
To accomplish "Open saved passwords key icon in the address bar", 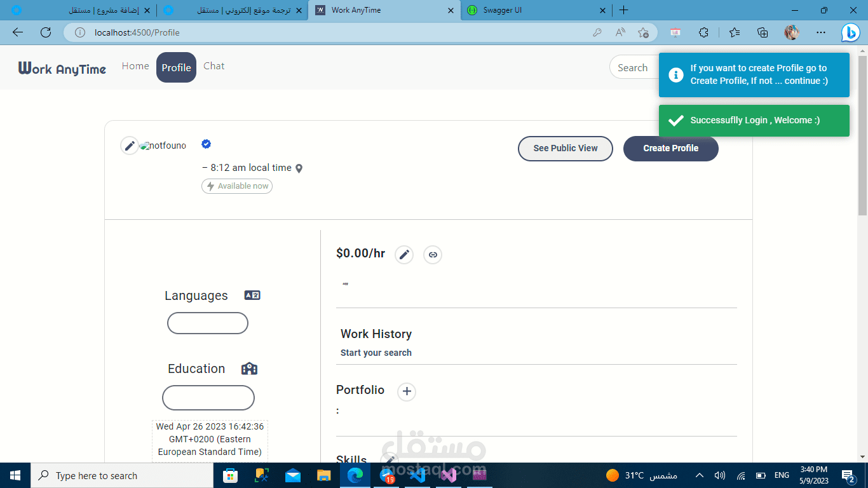I will click(597, 32).
